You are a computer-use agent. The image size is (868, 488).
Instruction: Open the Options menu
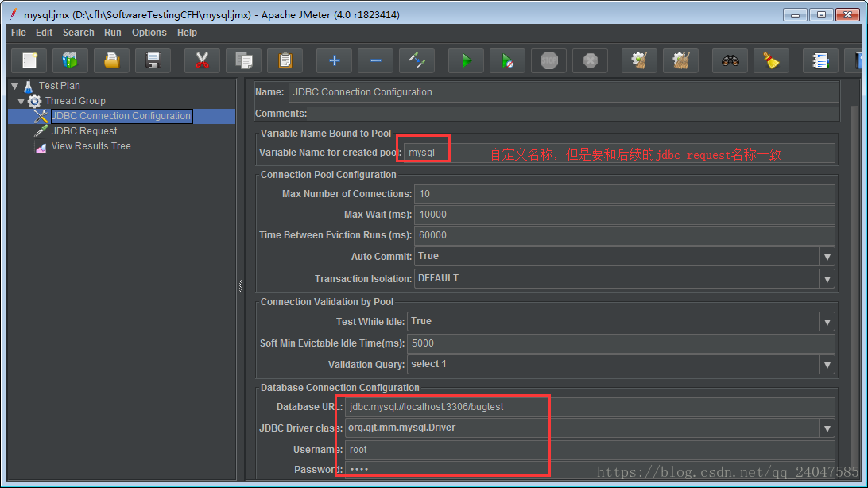[x=149, y=33]
